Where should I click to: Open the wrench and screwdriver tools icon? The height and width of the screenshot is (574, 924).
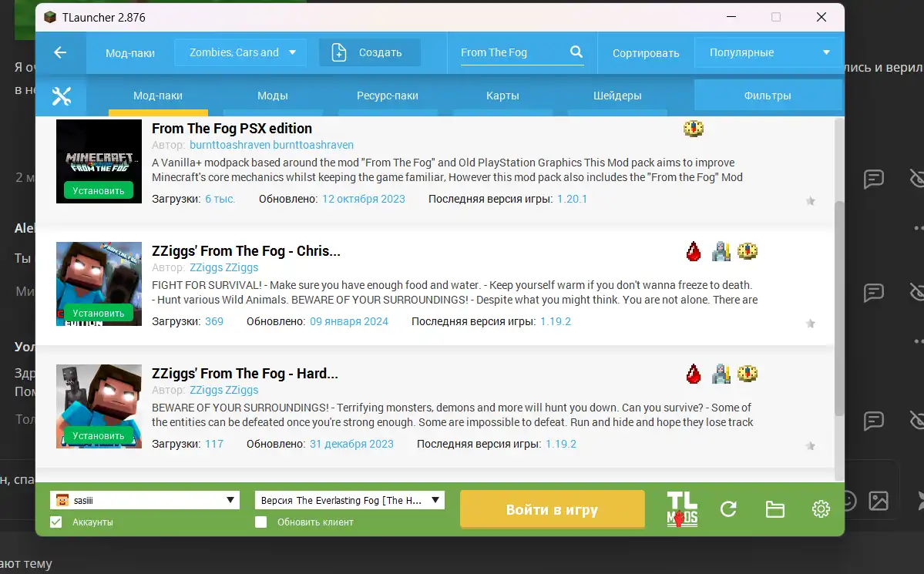click(x=61, y=96)
